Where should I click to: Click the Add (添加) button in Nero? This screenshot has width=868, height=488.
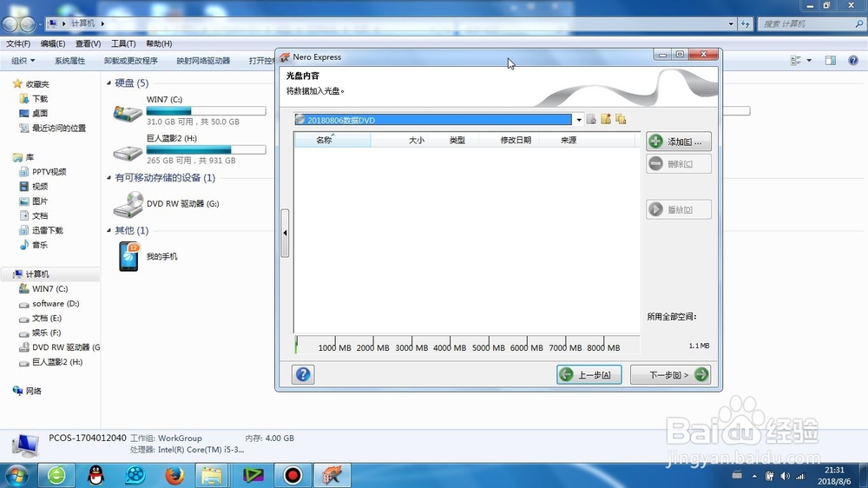point(678,142)
